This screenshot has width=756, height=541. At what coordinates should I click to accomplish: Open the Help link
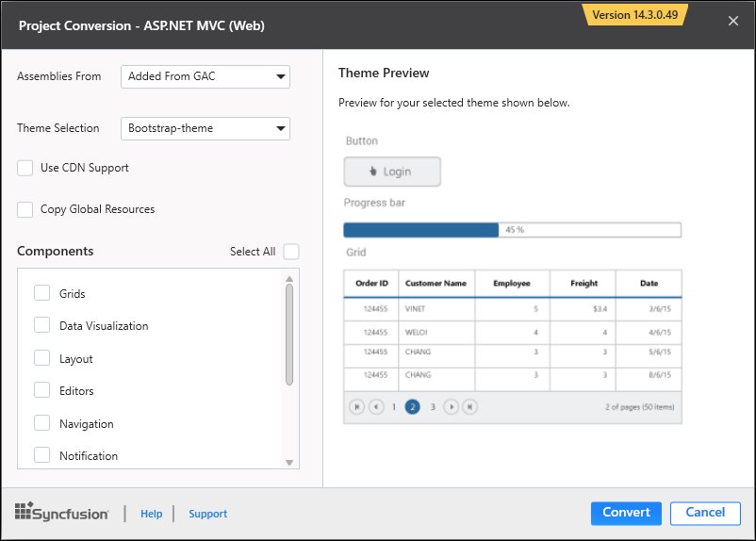[152, 514]
